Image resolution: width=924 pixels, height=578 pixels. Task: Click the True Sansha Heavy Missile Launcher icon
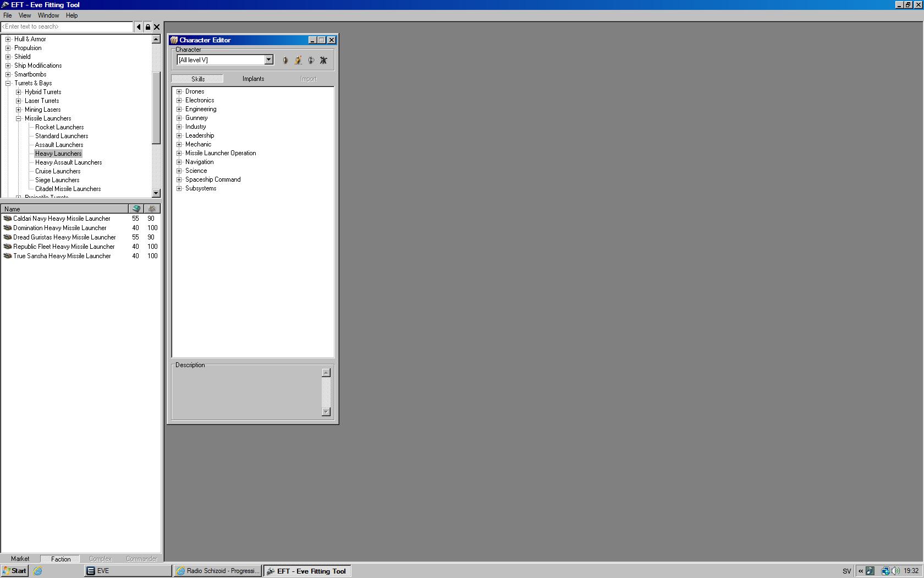[x=8, y=256]
